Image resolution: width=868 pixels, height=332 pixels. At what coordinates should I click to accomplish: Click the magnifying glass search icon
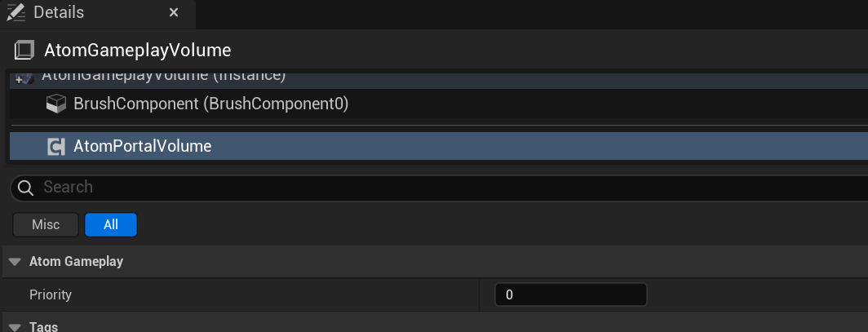click(25, 188)
